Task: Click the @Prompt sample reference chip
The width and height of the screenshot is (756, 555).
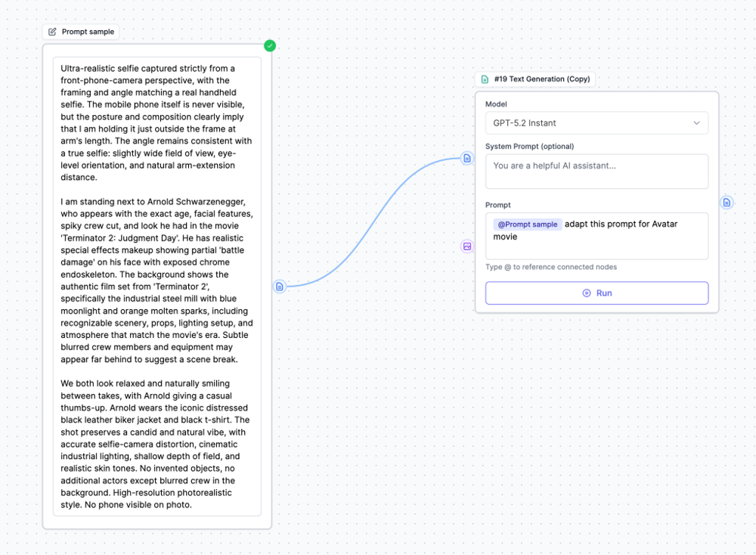Action: (527, 225)
